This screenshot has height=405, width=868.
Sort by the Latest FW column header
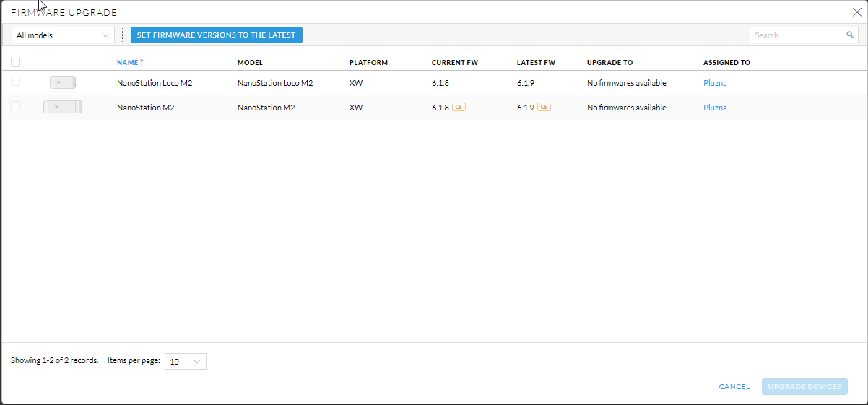536,63
